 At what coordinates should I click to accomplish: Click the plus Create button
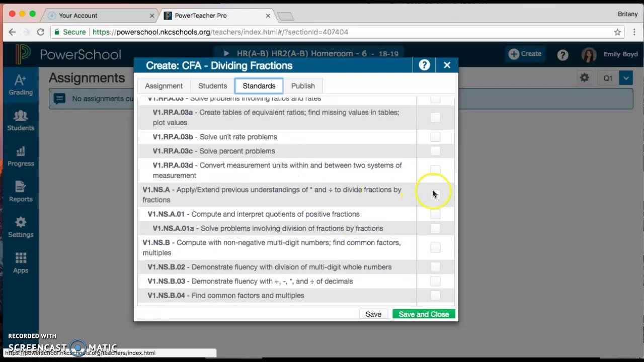(x=525, y=54)
